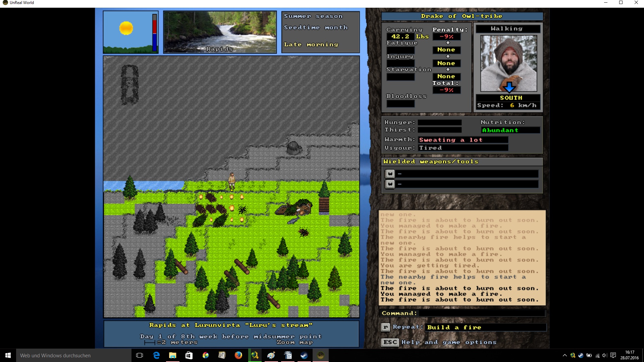Click the shelter structure on the map
644x362 pixels.
[294, 208]
